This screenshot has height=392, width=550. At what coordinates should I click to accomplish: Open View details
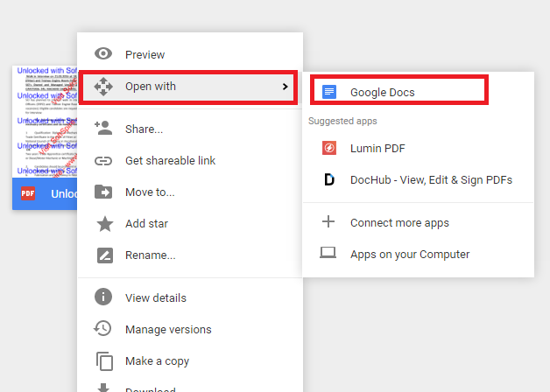[190, 297]
